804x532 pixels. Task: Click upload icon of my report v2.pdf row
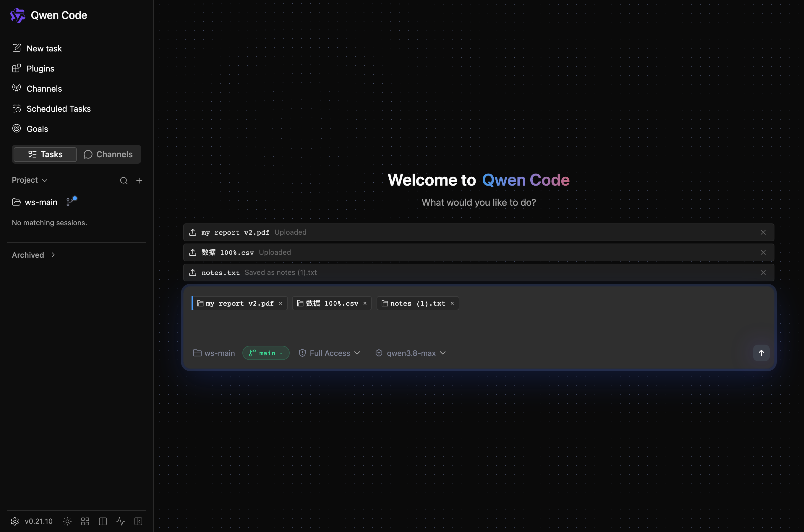coord(193,232)
